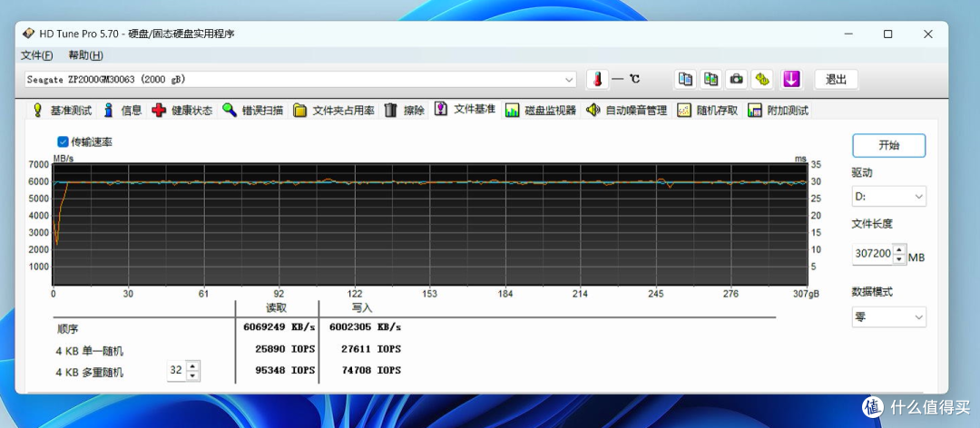This screenshot has height=428, width=980.
Task: Open the 文件夹占用率 tab
Action: (x=334, y=111)
